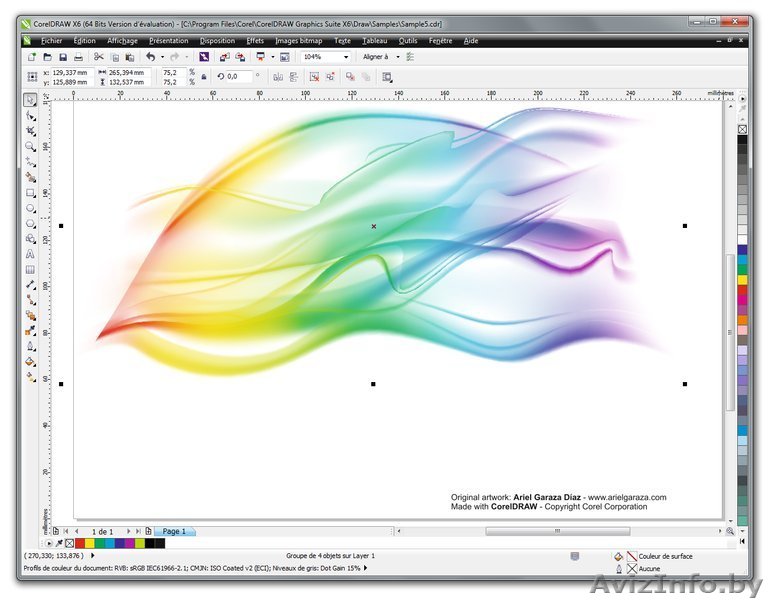Toggle the lock ratio padlock
Screen dimensions: 772x600
(x=204, y=77)
